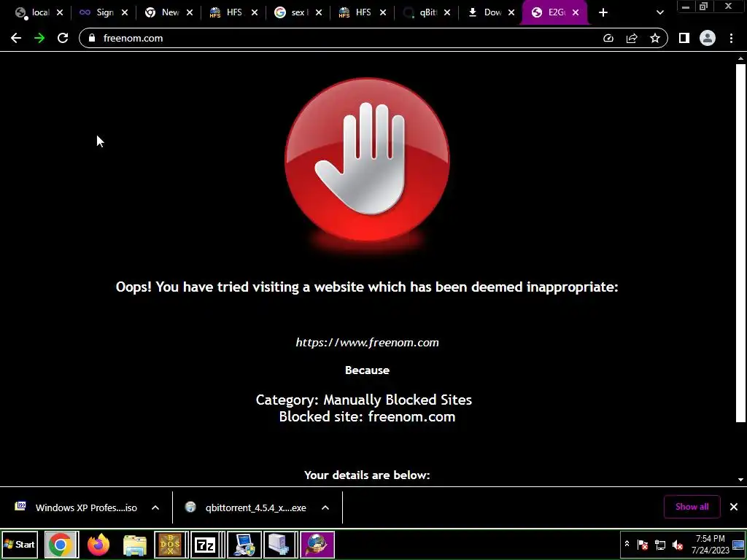Reload the freenom.com page
Viewport: 747px width, 560px height.
pyautogui.click(x=63, y=38)
